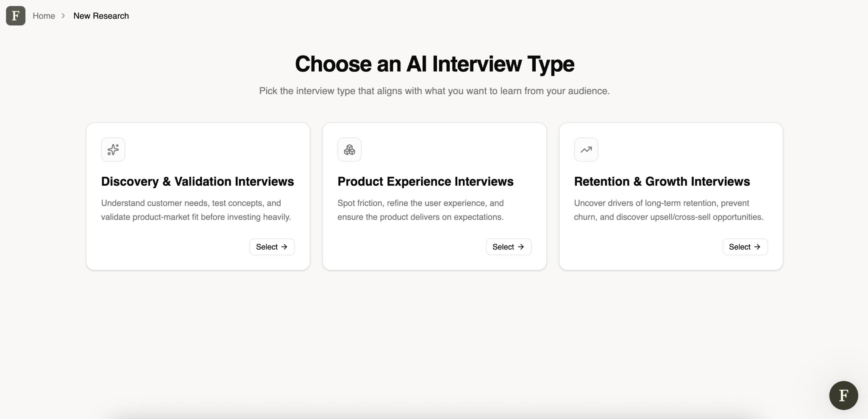Click the subtitle about picking an interview type
The width and height of the screenshot is (868, 419).
[434, 91]
